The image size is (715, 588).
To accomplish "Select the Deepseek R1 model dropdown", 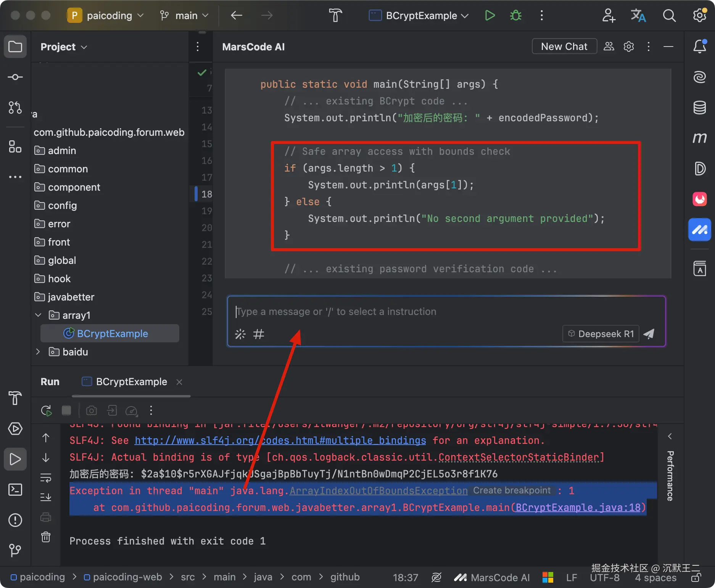I will [601, 334].
